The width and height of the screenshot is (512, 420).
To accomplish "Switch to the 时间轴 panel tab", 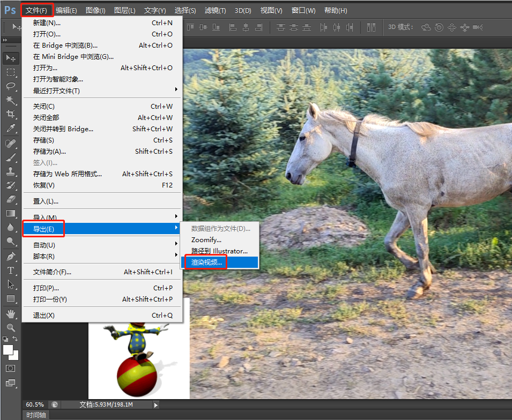I will pos(36,415).
